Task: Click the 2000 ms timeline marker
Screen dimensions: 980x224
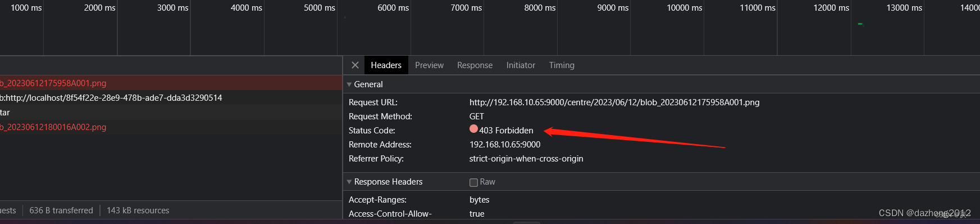Action: tap(99, 8)
